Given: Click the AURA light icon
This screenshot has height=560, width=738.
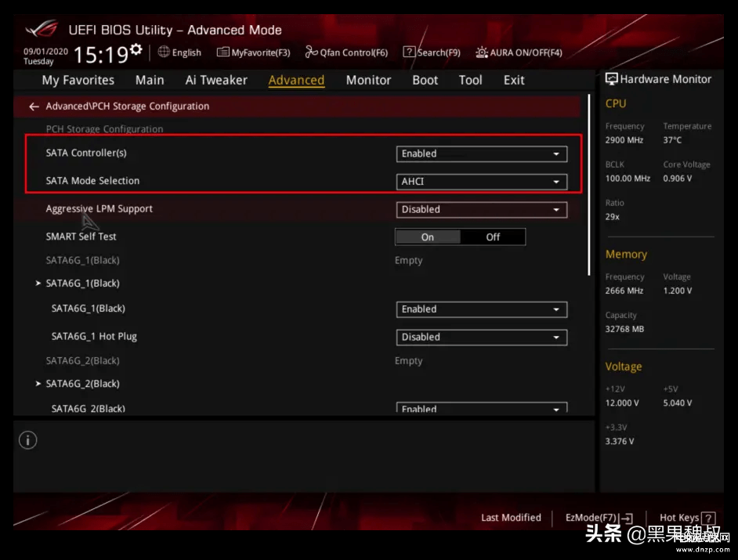Looking at the screenshot, I should tap(482, 52).
